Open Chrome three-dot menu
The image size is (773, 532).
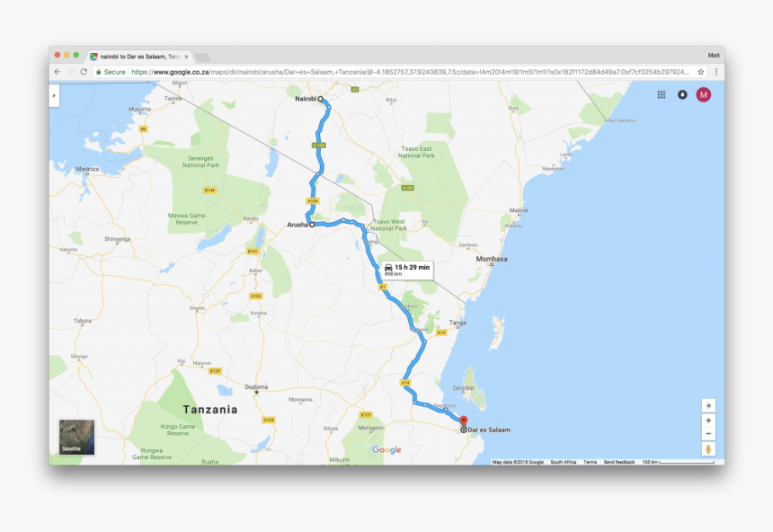click(715, 72)
